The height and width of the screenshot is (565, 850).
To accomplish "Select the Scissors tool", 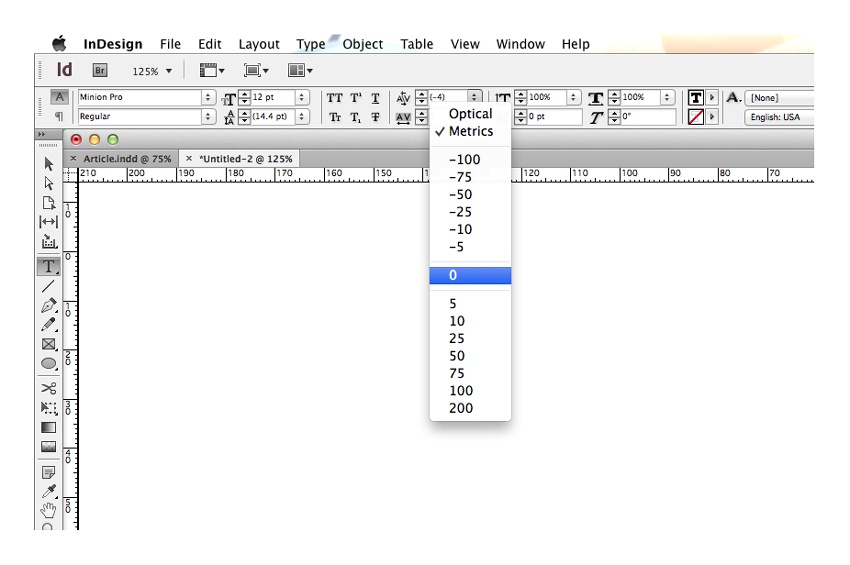I will [x=49, y=388].
